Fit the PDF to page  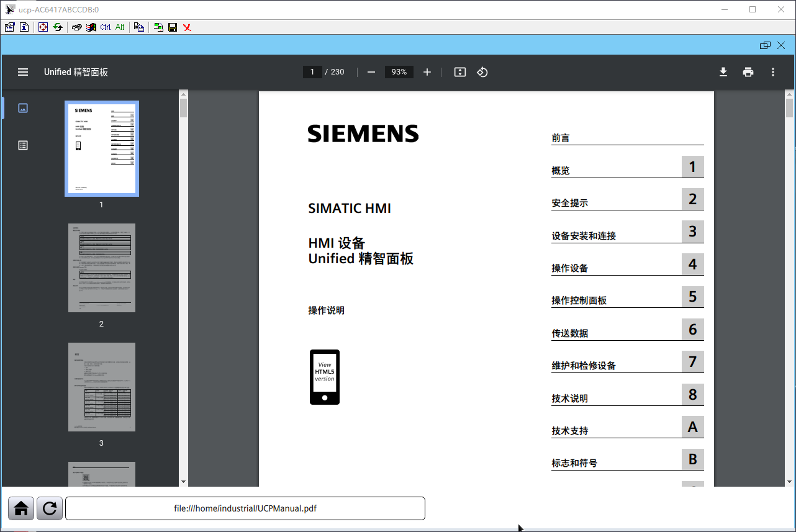click(460, 72)
